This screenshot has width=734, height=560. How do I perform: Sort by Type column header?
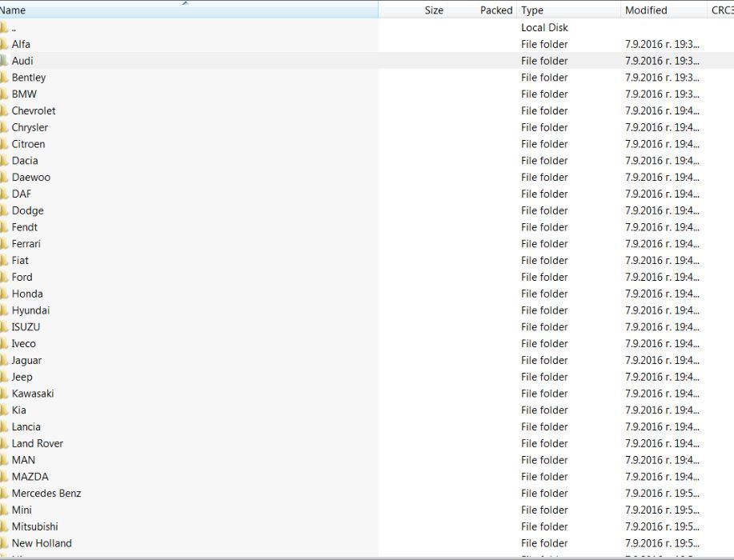569,10
